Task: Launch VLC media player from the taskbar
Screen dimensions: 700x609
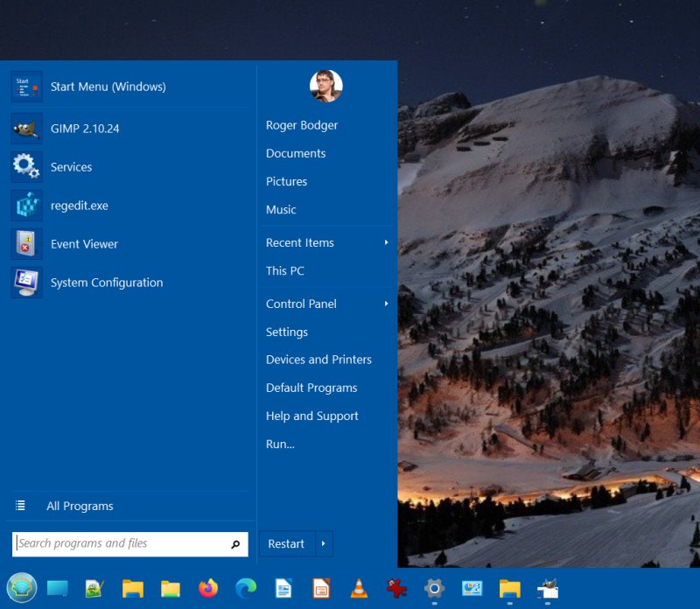Action: coord(359,589)
